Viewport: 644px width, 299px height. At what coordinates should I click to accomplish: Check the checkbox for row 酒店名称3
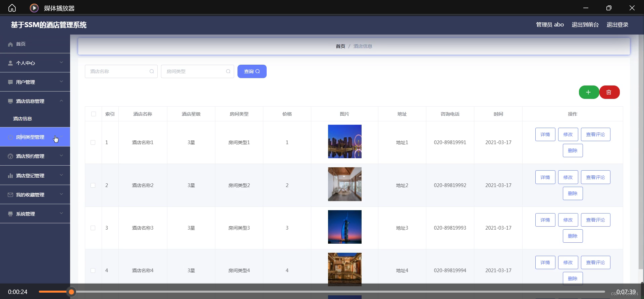[x=93, y=228]
